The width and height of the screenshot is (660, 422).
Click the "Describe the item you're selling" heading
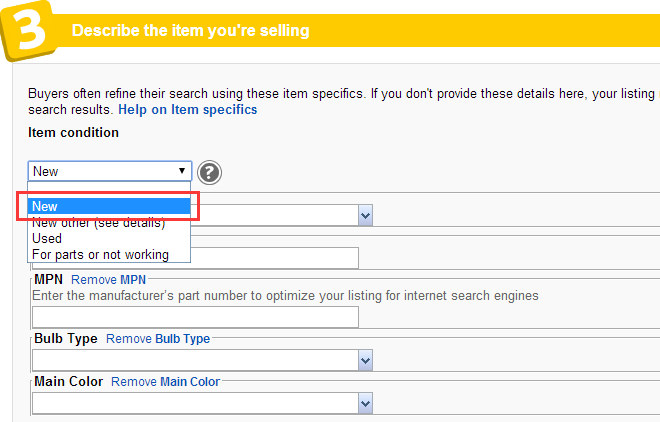tap(190, 31)
